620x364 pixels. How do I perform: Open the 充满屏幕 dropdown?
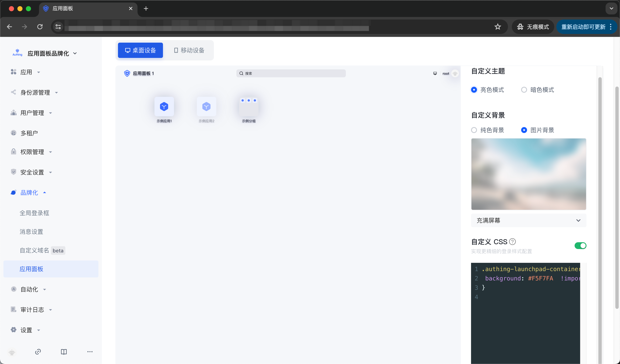click(528, 220)
